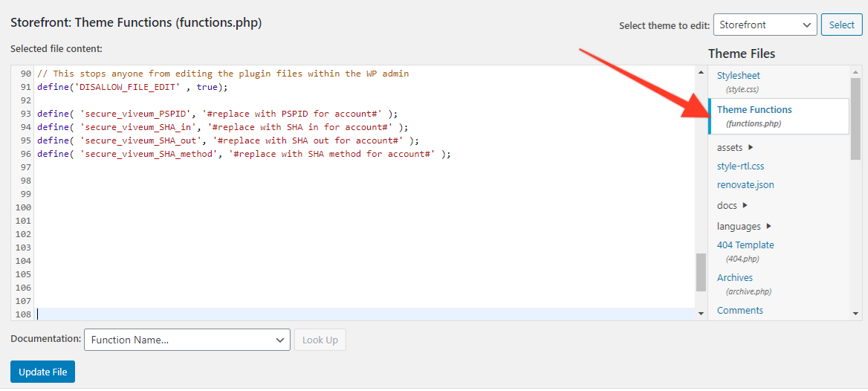Click the (style.css) filename label
Screen dimensions: 868x391
742,89
